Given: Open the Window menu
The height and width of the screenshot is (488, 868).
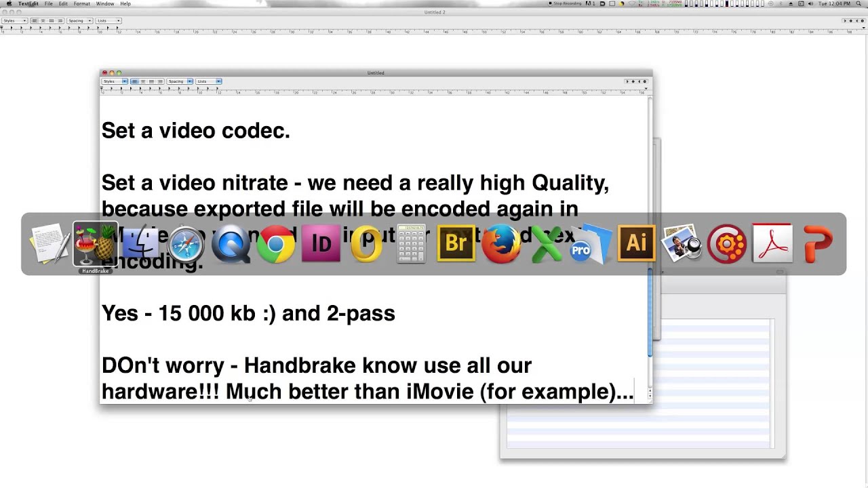Looking at the screenshot, I should point(105,3).
